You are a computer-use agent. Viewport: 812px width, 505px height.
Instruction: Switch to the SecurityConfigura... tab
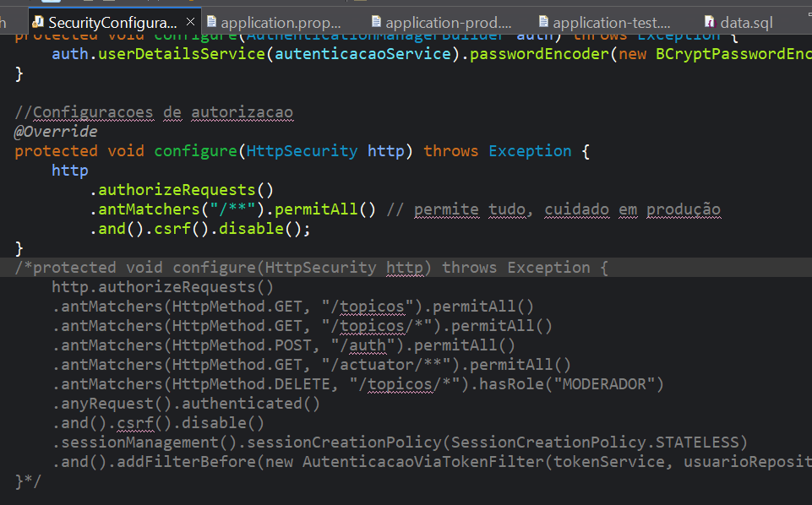tap(113, 22)
